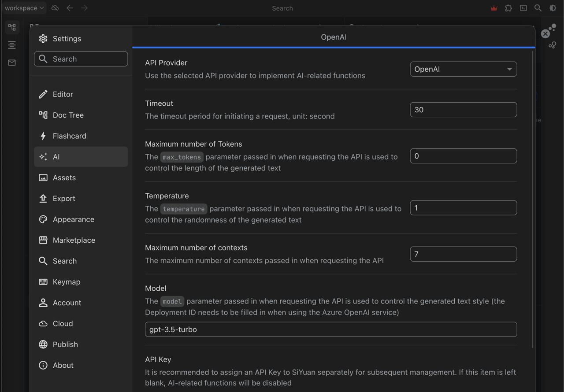Click the Timeout input field
The height and width of the screenshot is (392, 564).
click(463, 110)
